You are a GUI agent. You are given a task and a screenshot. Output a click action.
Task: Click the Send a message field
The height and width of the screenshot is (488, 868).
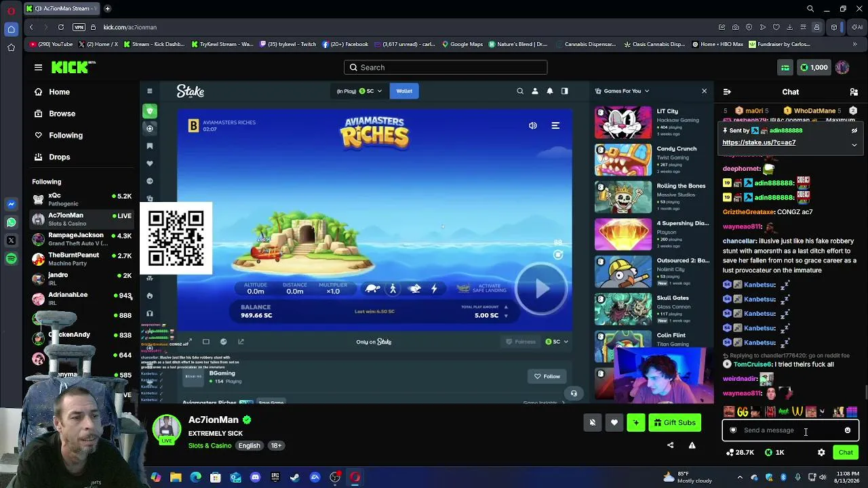point(791,430)
